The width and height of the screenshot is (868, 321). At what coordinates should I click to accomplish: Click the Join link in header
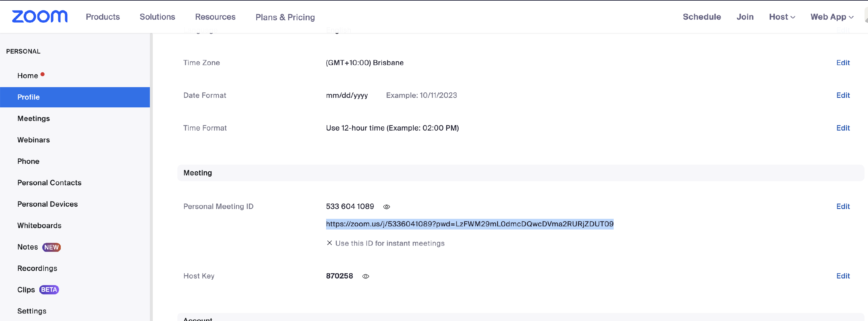(x=745, y=17)
